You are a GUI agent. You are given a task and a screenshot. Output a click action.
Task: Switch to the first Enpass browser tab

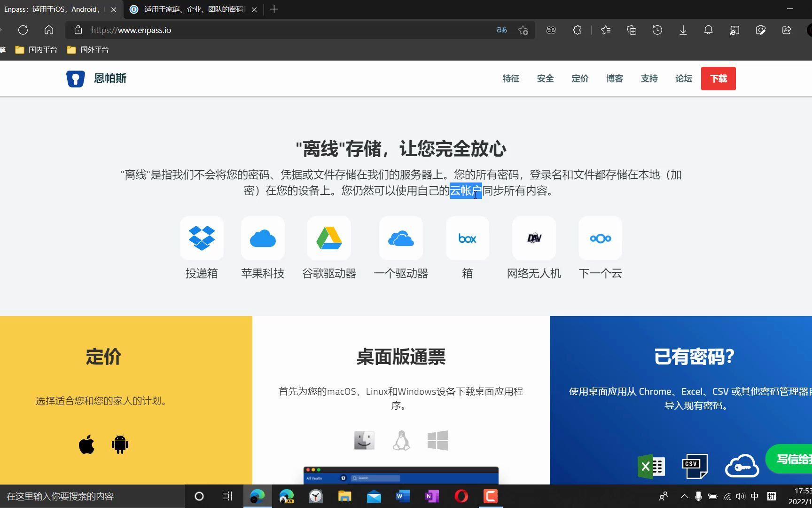(x=55, y=9)
